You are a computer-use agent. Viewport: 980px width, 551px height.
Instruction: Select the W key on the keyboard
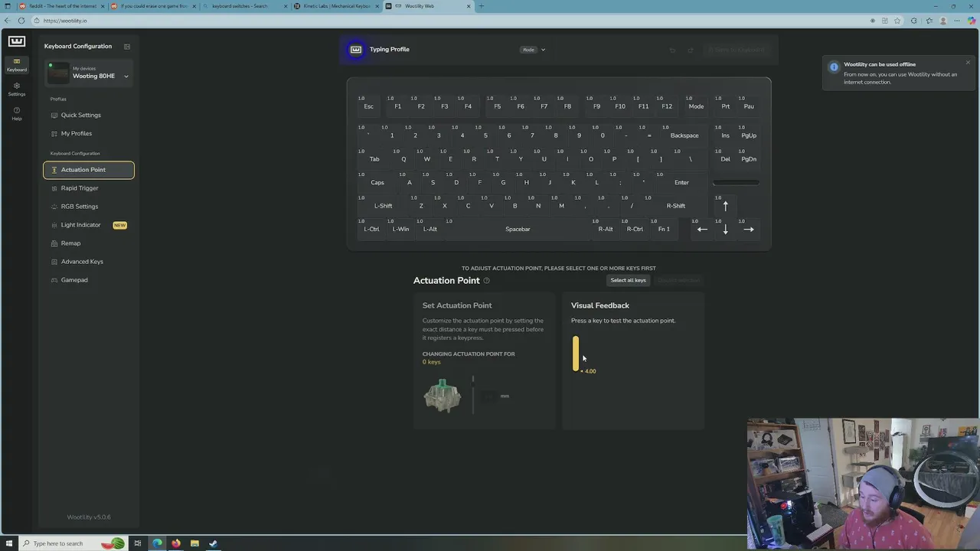pos(426,159)
